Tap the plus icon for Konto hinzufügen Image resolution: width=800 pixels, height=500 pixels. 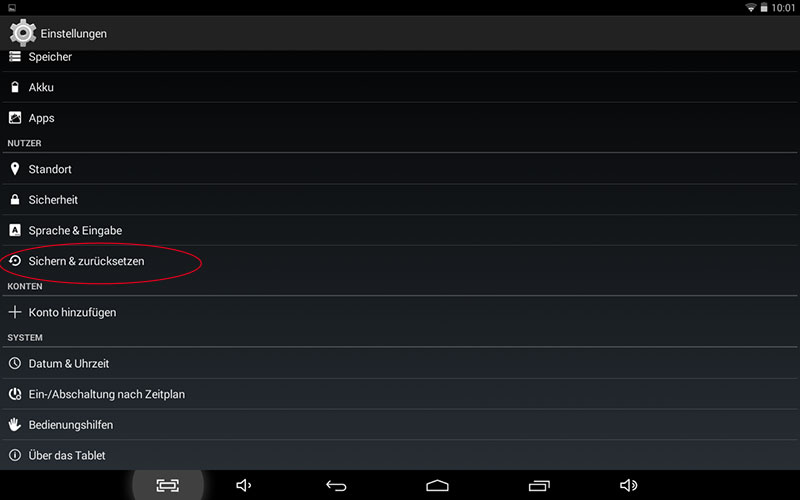pyautogui.click(x=15, y=312)
